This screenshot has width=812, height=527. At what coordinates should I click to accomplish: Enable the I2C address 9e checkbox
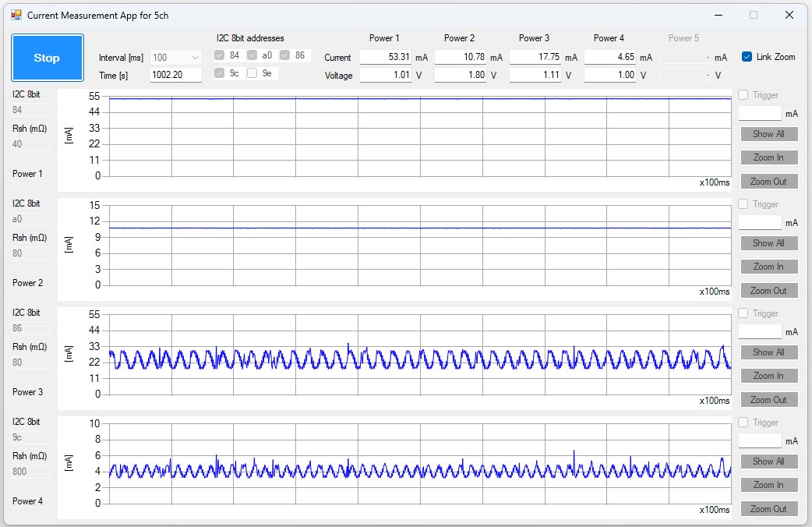[252, 73]
